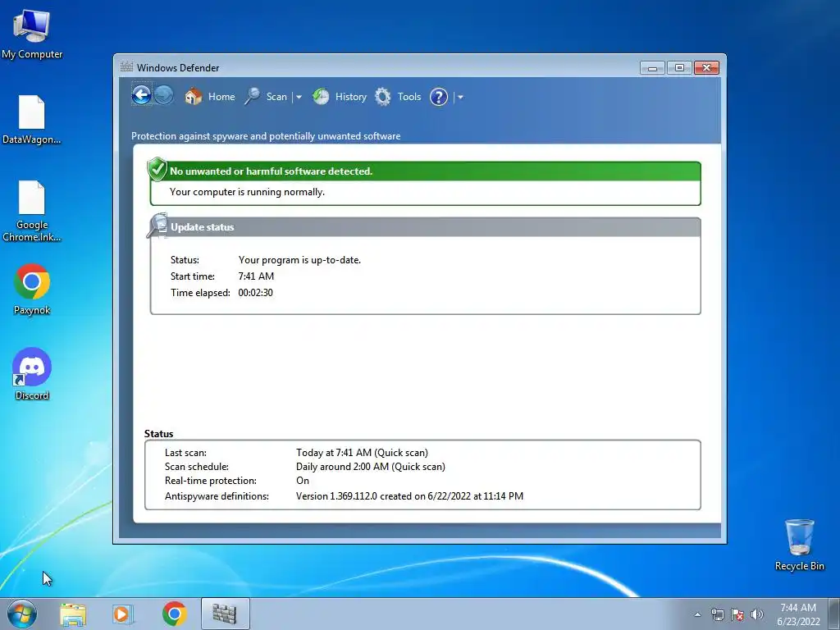Click Real-time protection value On
Viewport: 840px width, 630px height.
click(303, 481)
